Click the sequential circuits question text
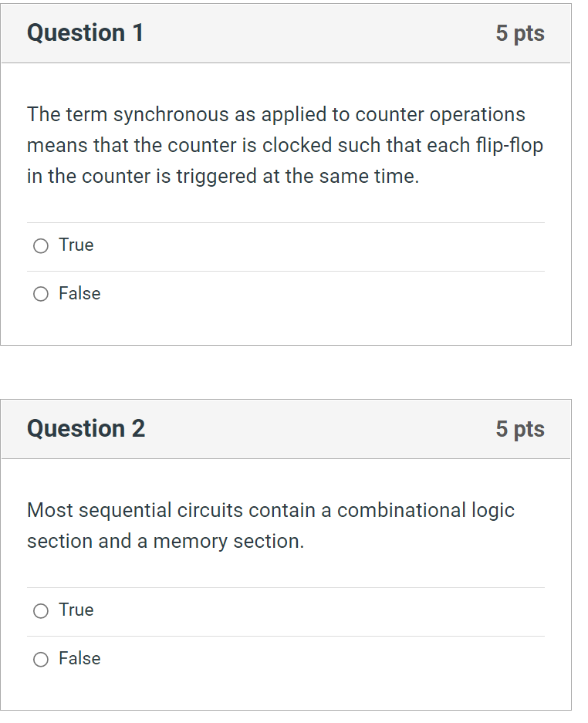 [270, 525]
